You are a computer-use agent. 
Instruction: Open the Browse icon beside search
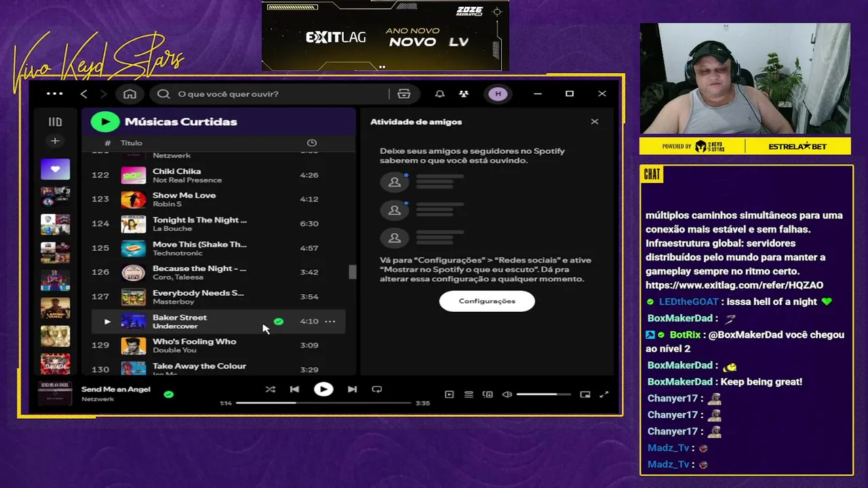404,94
